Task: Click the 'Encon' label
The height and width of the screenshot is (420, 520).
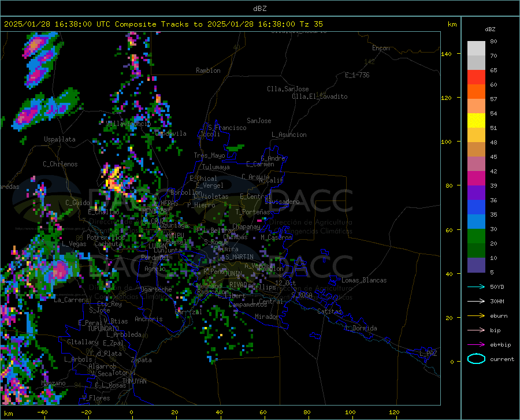Action: pyautogui.click(x=381, y=48)
